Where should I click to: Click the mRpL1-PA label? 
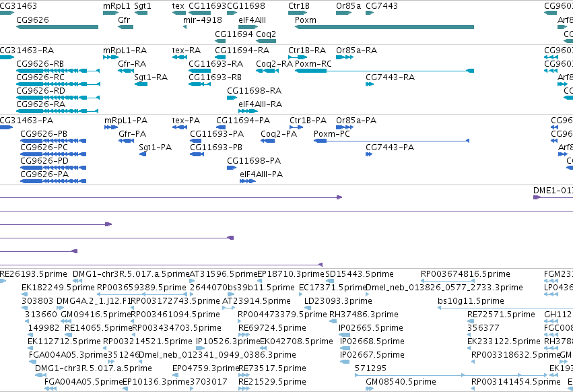(x=126, y=121)
